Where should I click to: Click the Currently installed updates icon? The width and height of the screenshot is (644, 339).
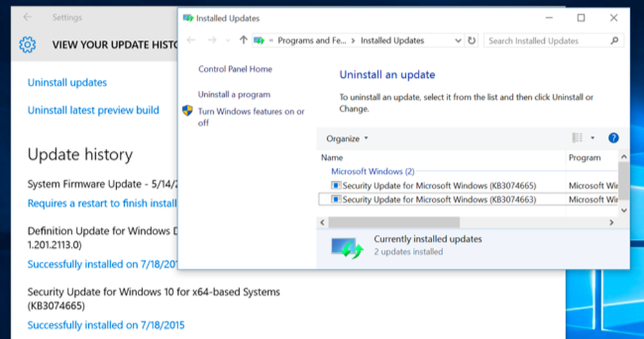tap(347, 248)
